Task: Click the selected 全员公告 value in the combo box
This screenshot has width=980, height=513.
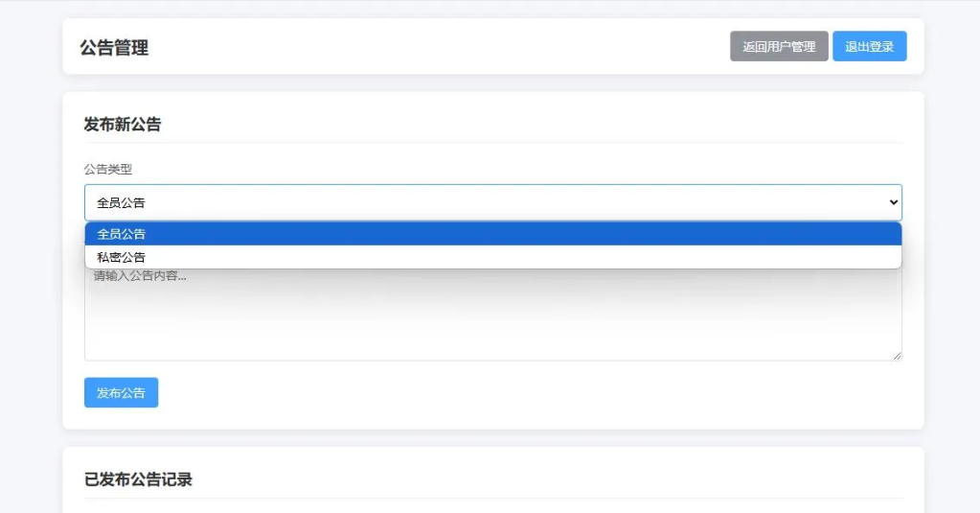Action: pyautogui.click(x=122, y=202)
